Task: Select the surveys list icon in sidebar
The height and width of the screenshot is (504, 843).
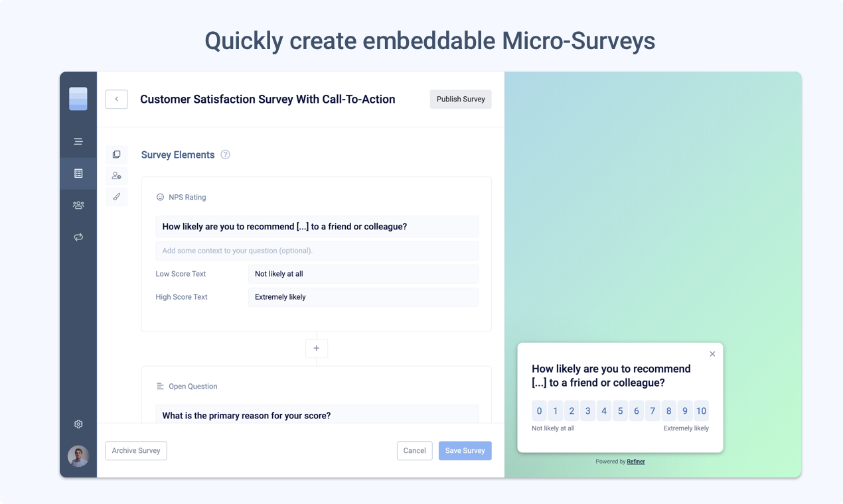Action: tap(78, 173)
